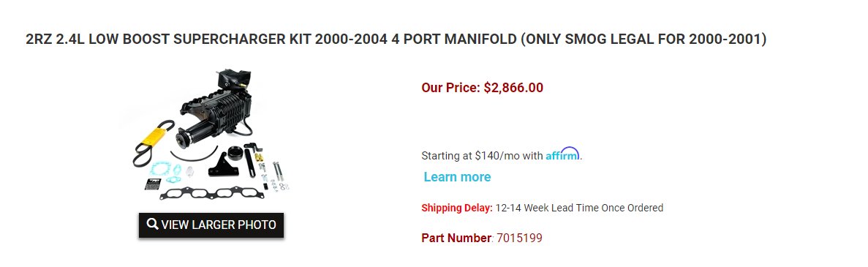
Task: Follow the Learn more link
Action: (457, 177)
